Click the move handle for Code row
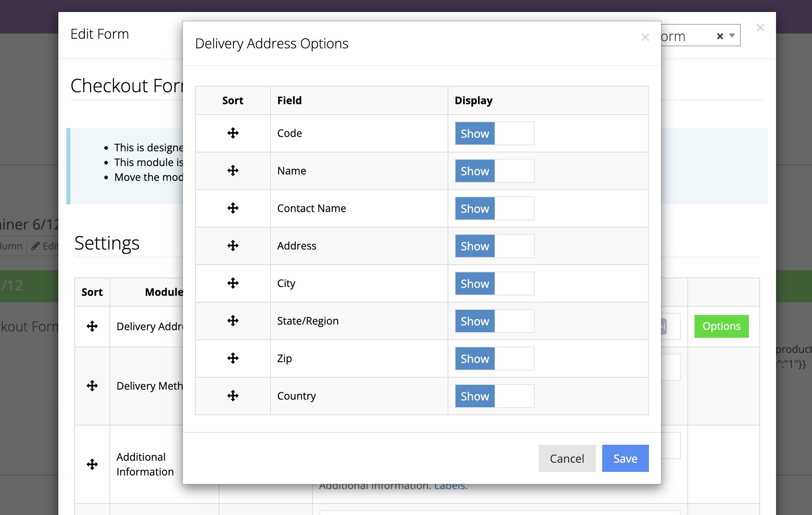Screen dimensions: 812x515 [233, 133]
